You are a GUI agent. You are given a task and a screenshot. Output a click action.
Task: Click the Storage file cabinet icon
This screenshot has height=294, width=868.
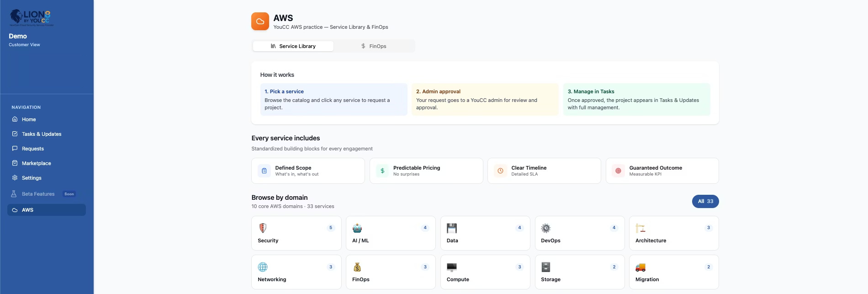coord(546,267)
